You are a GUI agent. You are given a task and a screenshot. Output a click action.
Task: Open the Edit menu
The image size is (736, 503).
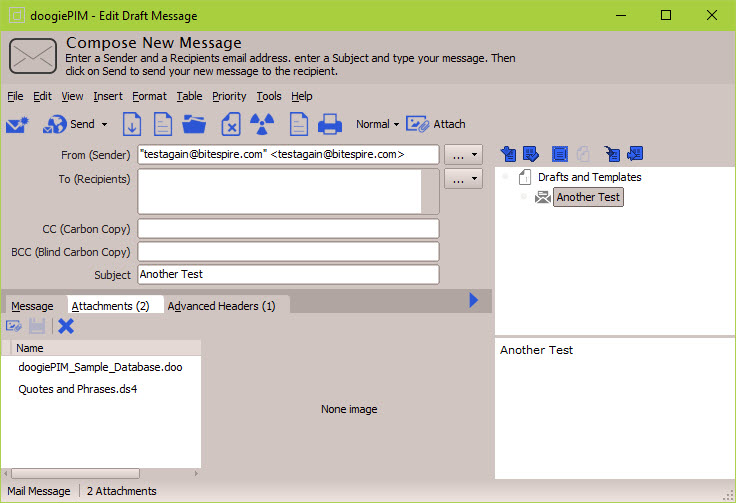coord(42,96)
